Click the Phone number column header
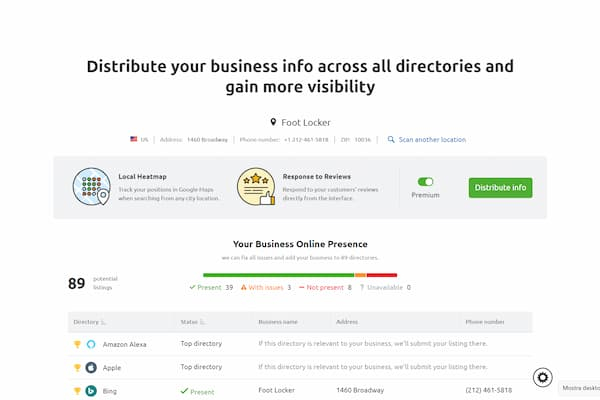600x400 pixels. click(485, 322)
